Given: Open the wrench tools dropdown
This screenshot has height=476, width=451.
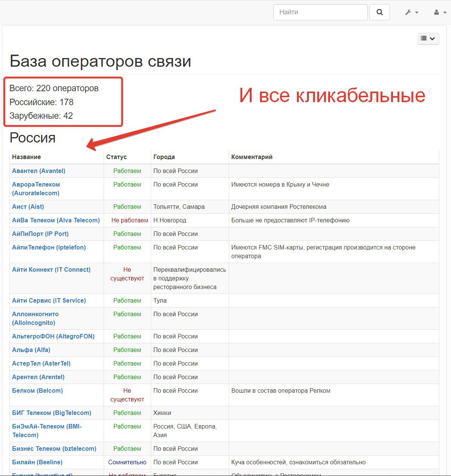Looking at the screenshot, I should [412, 12].
